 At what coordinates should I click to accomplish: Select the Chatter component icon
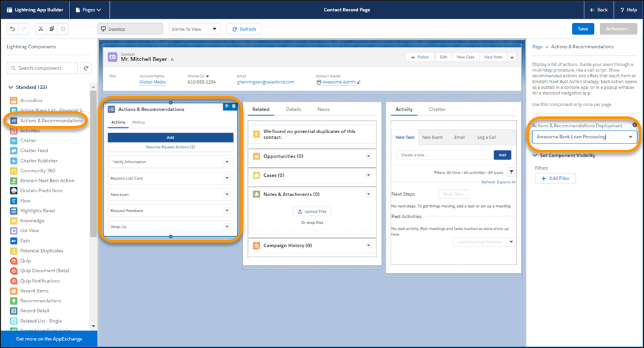click(13, 140)
